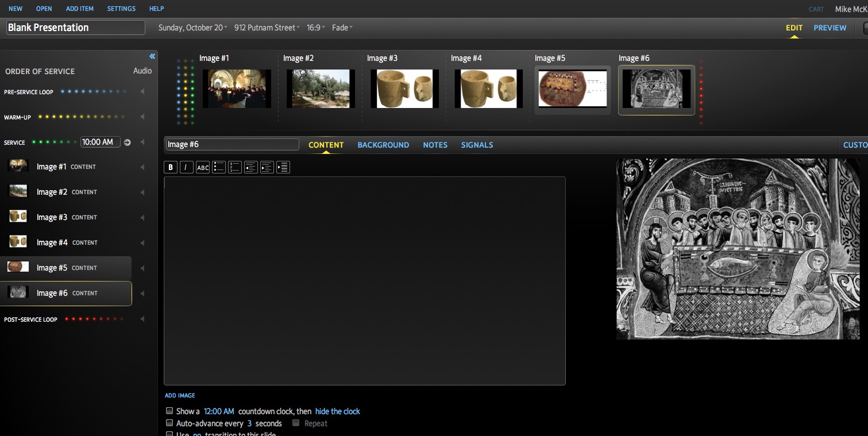Switch to the SIGNALS tab
The width and height of the screenshot is (868, 436).
coord(477,145)
